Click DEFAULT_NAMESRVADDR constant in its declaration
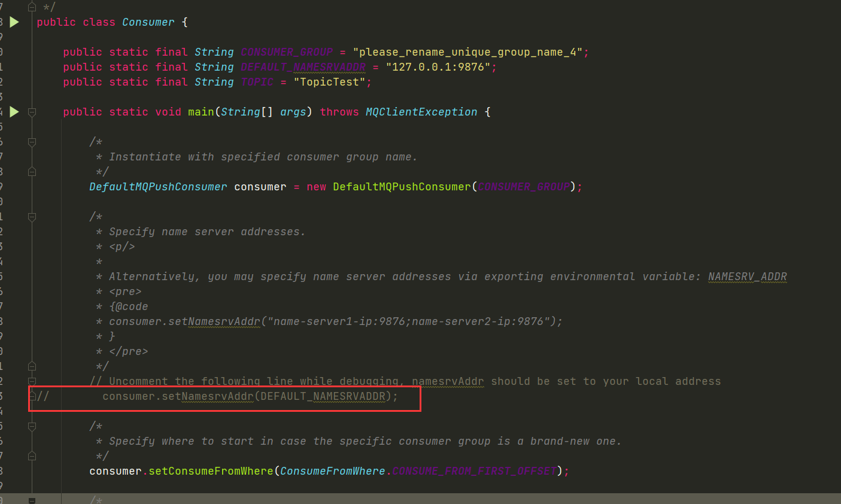Image resolution: width=841 pixels, height=504 pixels. pyautogui.click(x=303, y=67)
